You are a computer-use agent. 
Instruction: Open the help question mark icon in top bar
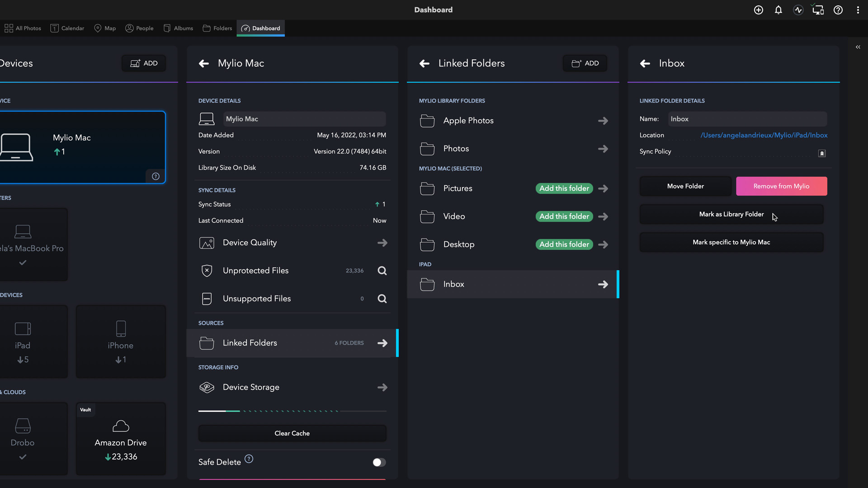(838, 10)
